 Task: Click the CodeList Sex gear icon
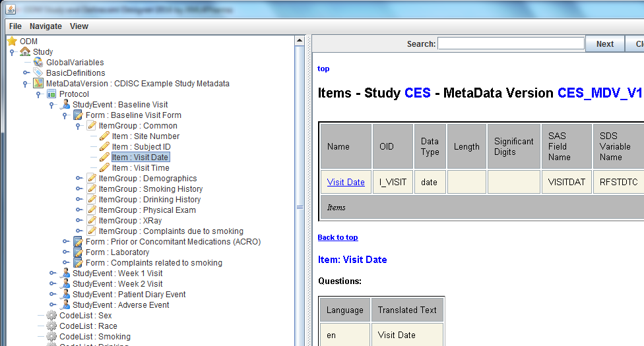(51, 315)
